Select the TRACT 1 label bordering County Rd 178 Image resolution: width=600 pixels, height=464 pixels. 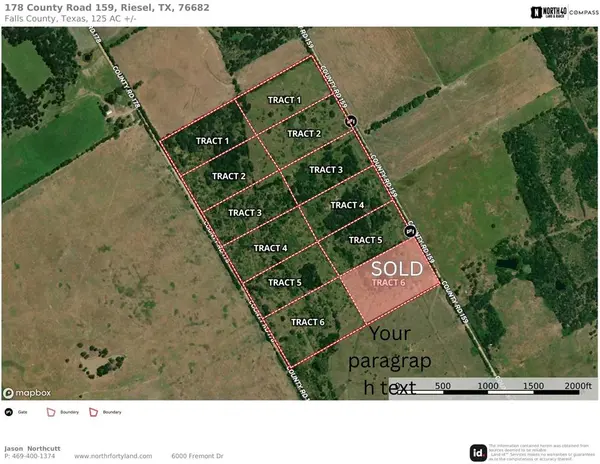212,141
